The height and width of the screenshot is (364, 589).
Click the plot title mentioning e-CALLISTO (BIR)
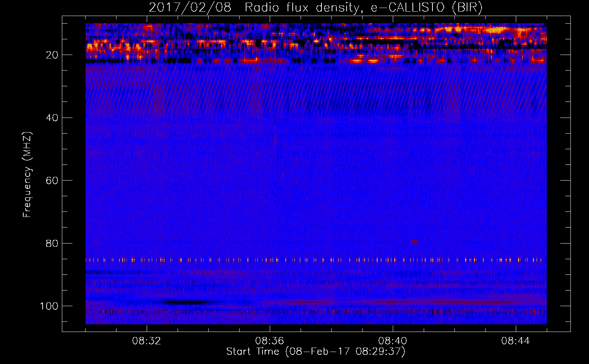[x=316, y=8]
